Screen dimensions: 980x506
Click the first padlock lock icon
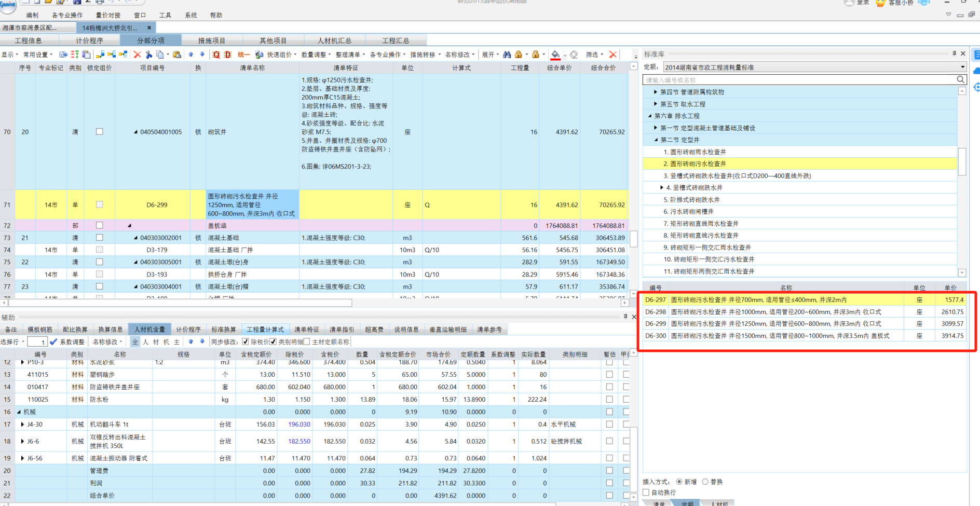point(518,54)
